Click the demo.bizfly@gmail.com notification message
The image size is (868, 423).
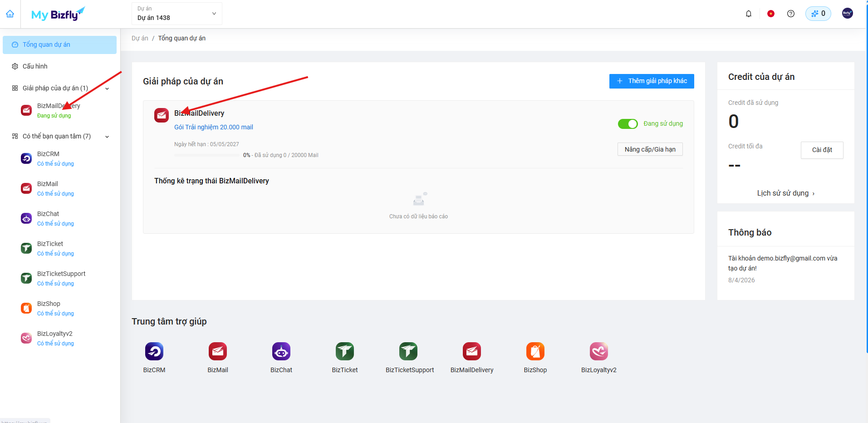click(x=783, y=263)
